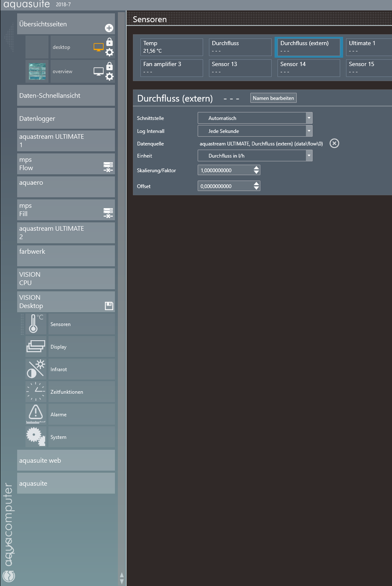This screenshot has width=392, height=586.
Task: Expand the Log Intervall dropdown
Action: pyautogui.click(x=309, y=131)
